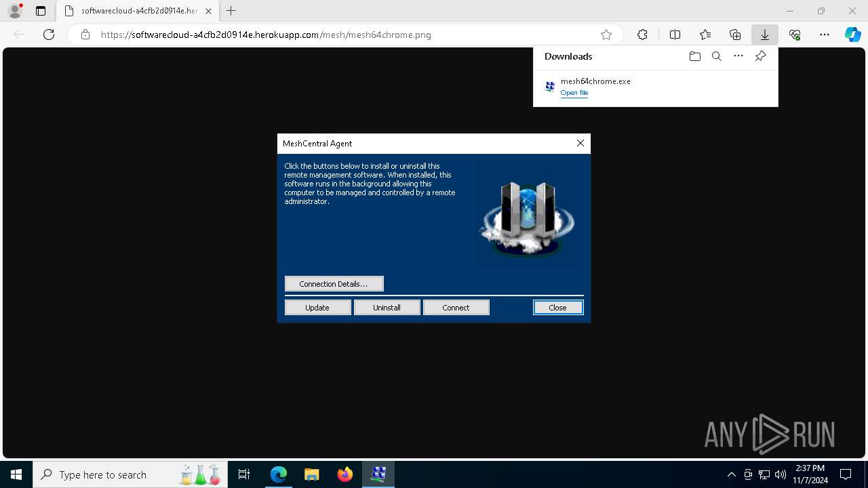This screenshot has width=868, height=488.
Task: Search downloads with magnifier icon
Action: coord(716,56)
